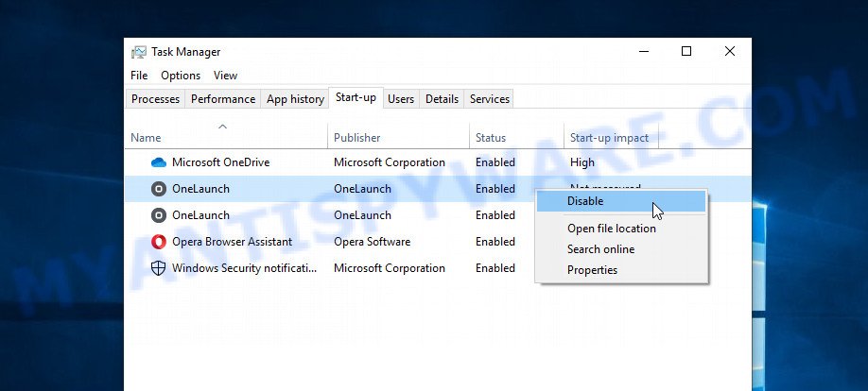The width and height of the screenshot is (868, 391).
Task: Sort by the Publisher column header
Action: [357, 138]
